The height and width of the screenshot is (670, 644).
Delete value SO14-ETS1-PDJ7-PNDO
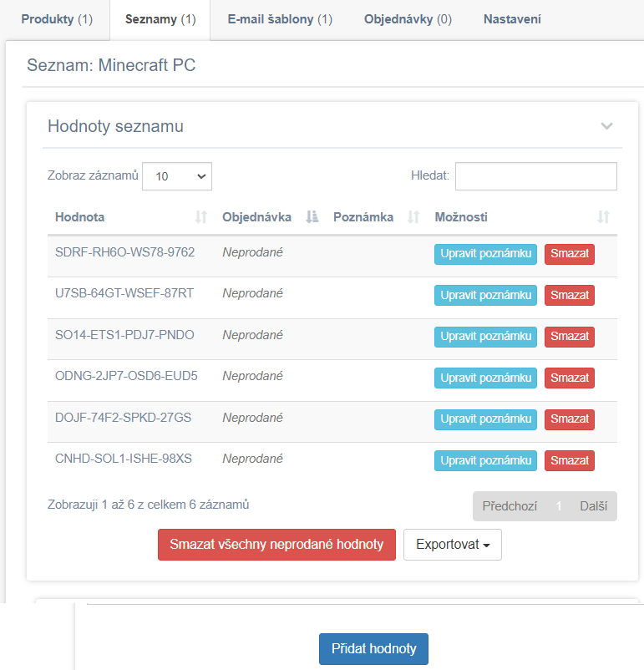pyautogui.click(x=569, y=337)
